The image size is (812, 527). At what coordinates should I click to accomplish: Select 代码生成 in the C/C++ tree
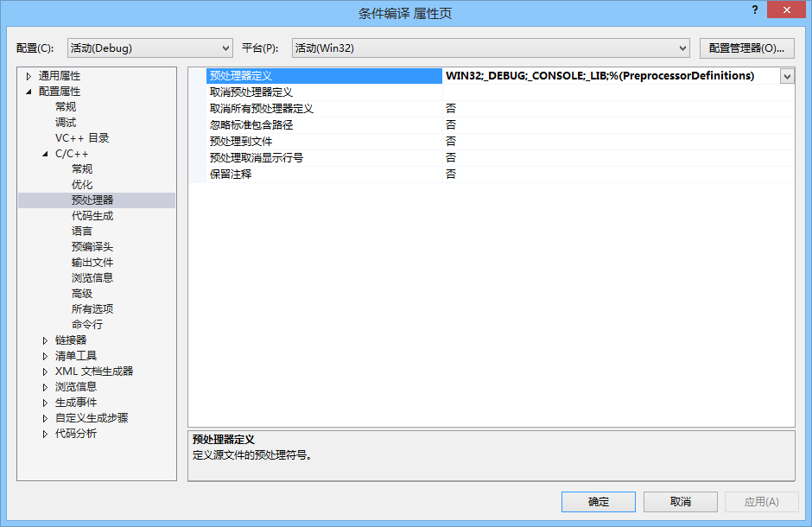click(92, 216)
